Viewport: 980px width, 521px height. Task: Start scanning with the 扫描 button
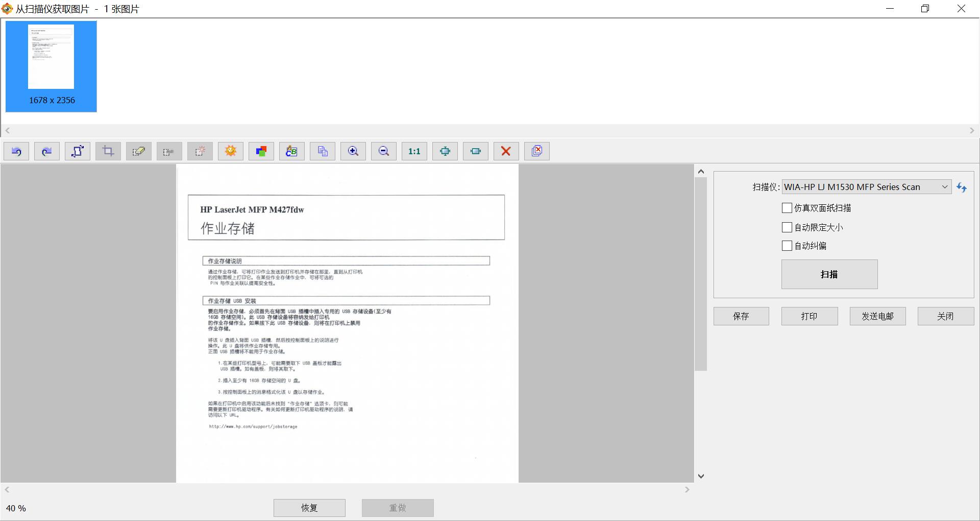829,274
